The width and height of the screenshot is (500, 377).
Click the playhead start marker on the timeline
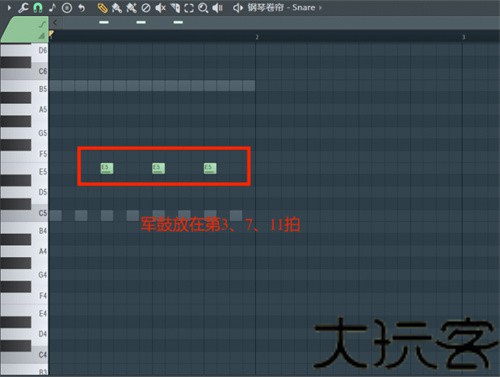click(x=51, y=33)
